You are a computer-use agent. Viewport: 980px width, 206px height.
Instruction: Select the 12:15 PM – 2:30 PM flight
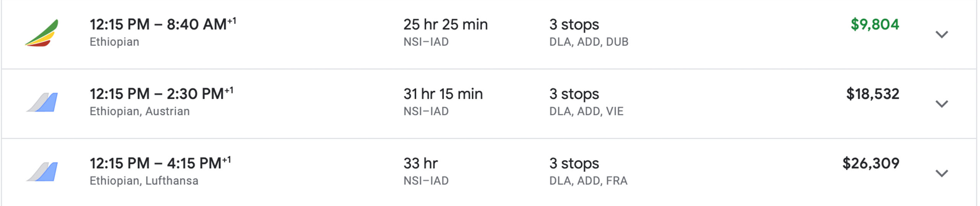click(489, 104)
